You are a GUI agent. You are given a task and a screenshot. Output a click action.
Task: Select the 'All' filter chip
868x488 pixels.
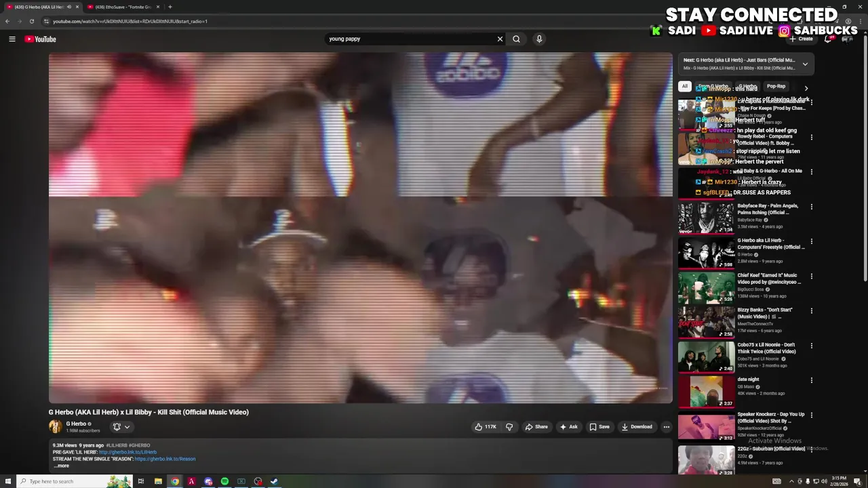coord(685,87)
